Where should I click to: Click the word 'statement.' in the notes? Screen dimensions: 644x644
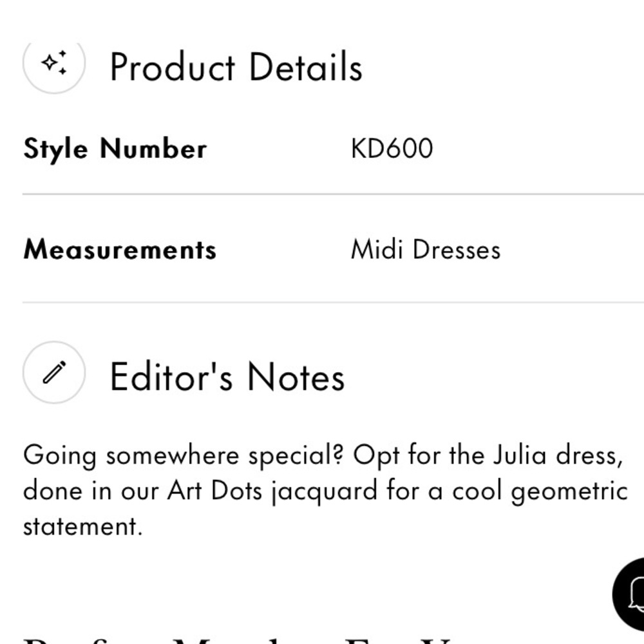tap(83, 526)
